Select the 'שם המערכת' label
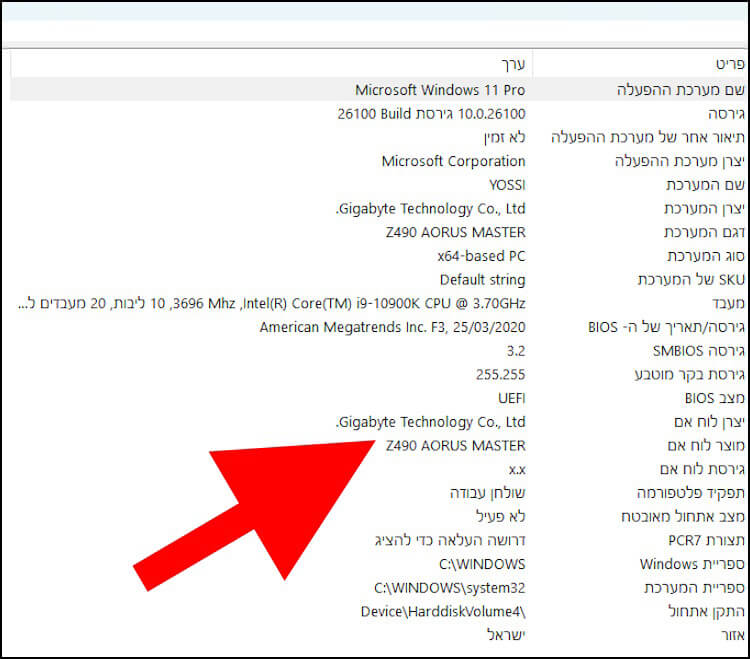 (706, 185)
